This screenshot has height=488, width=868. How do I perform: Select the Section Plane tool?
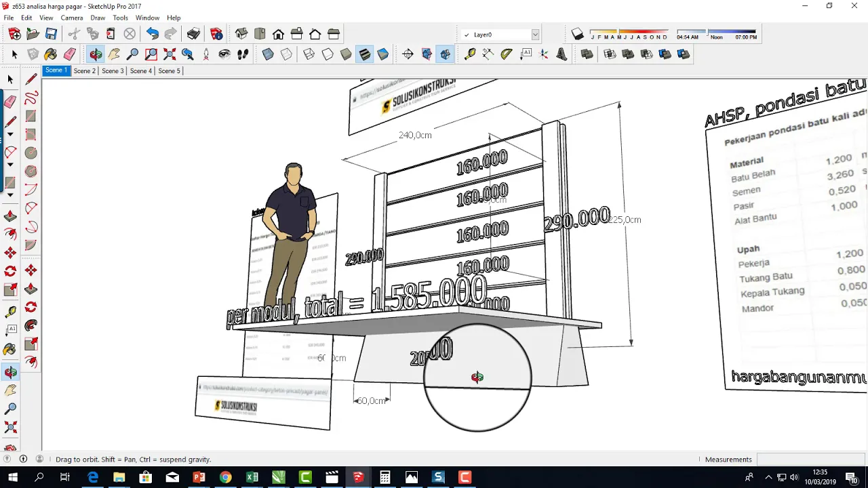point(408,54)
